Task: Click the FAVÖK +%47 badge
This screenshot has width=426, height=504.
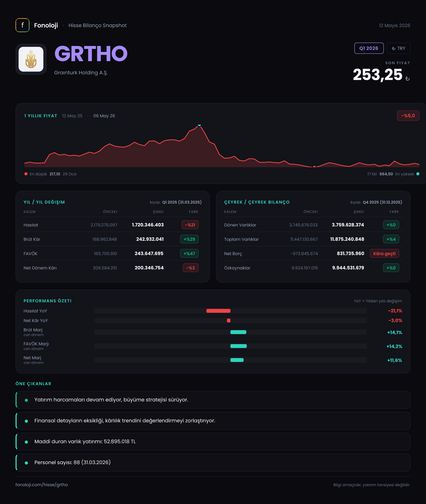Action: 189,253
